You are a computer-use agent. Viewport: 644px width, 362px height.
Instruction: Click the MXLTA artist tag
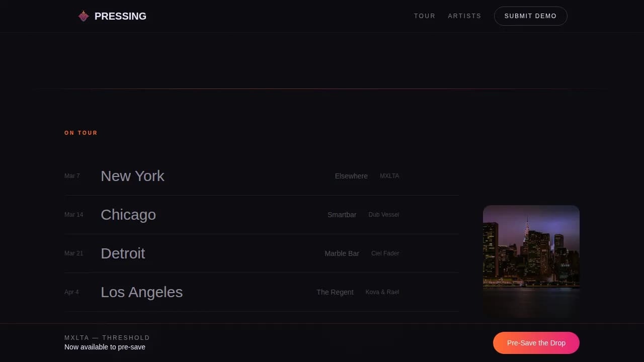[x=389, y=176]
